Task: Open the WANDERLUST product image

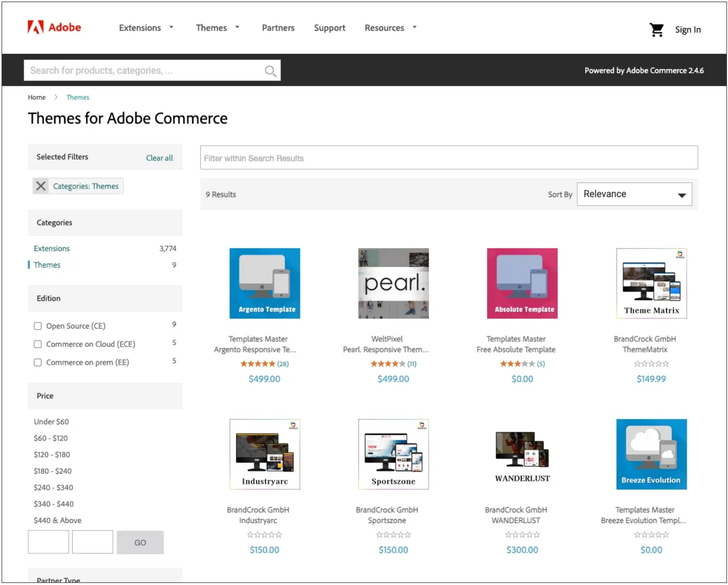Action: coord(522,454)
